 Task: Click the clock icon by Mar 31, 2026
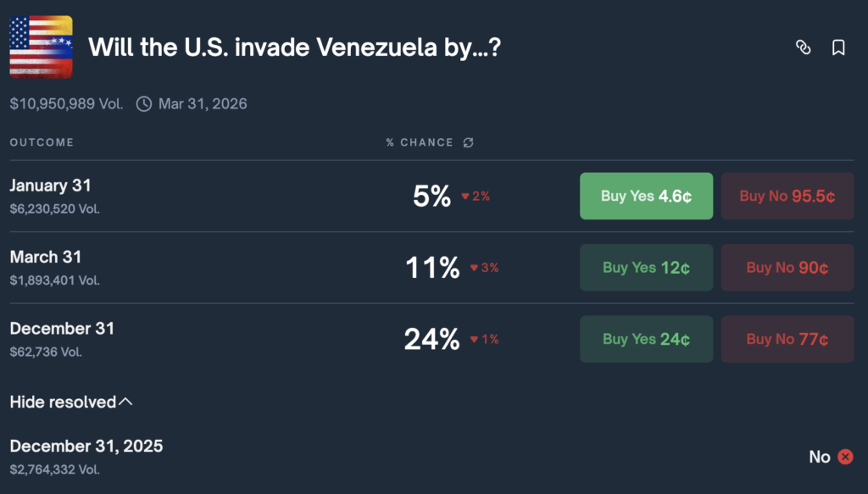coord(144,104)
